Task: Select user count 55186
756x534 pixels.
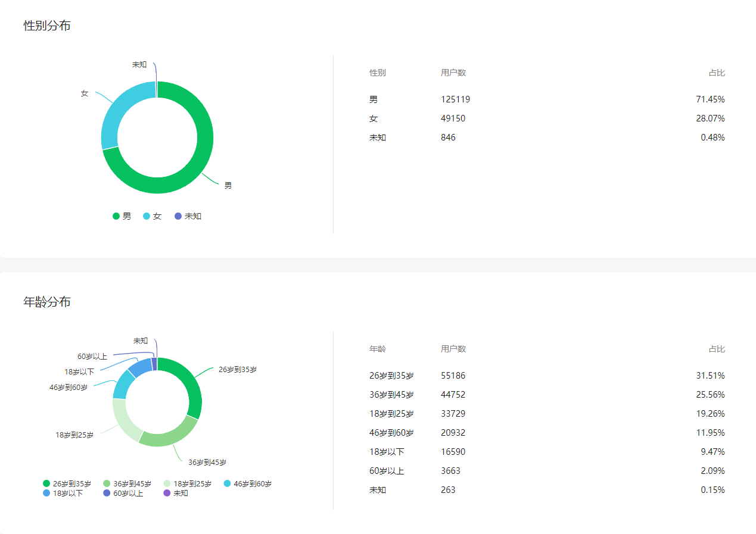Action: (x=453, y=376)
